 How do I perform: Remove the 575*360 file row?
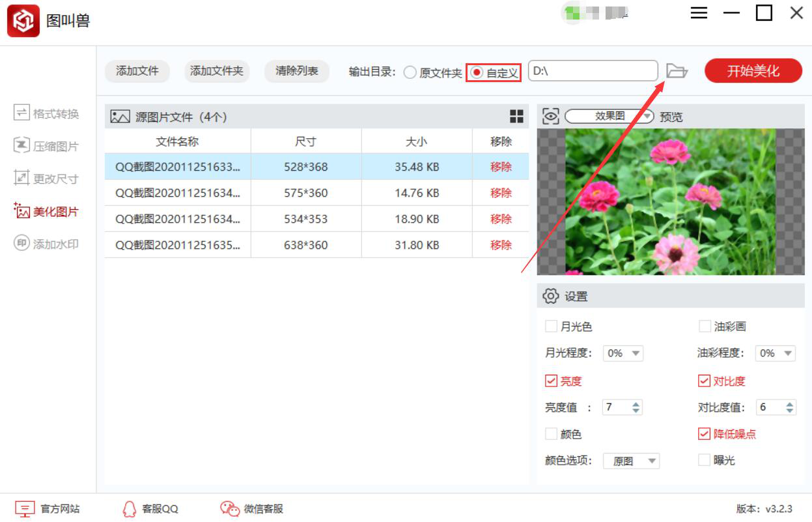coord(501,193)
